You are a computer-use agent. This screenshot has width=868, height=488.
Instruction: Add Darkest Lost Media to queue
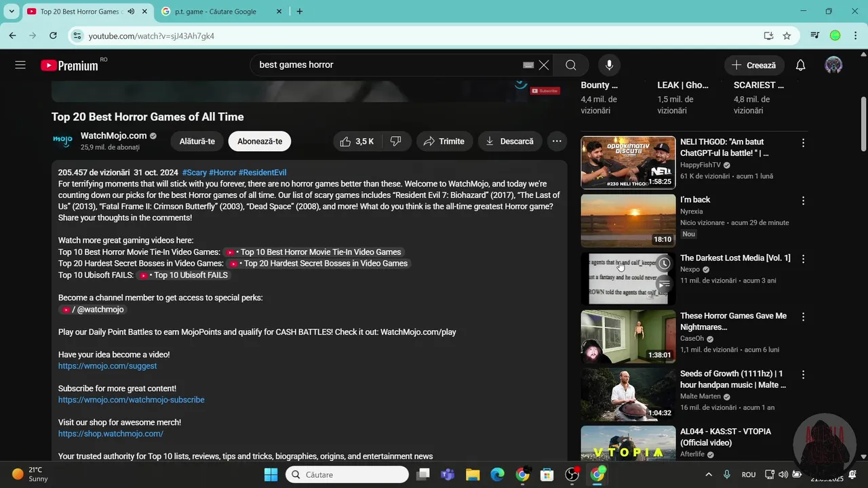click(665, 284)
